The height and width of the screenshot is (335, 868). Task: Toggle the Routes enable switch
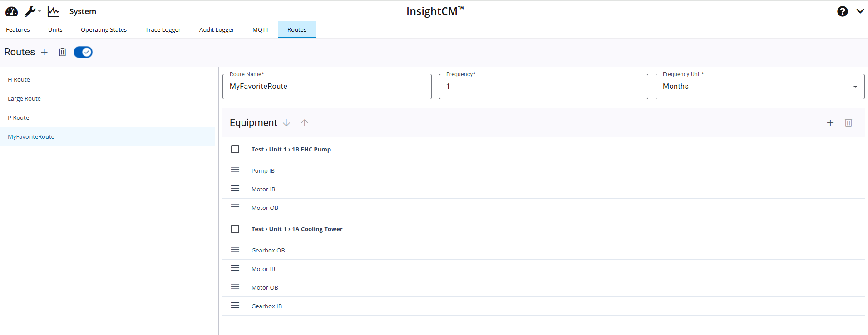[83, 52]
